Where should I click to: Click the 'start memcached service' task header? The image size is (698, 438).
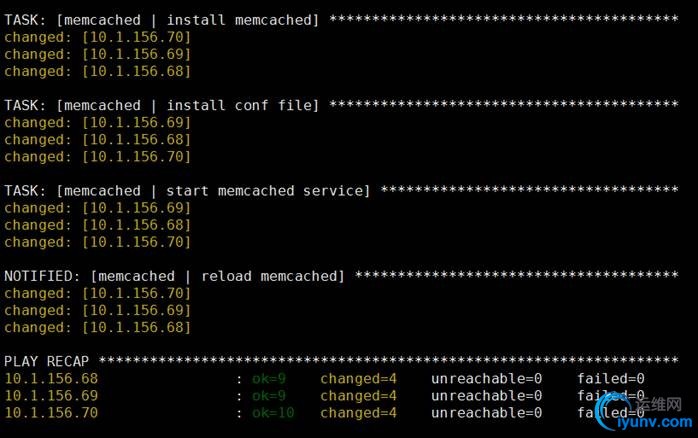click(x=187, y=191)
